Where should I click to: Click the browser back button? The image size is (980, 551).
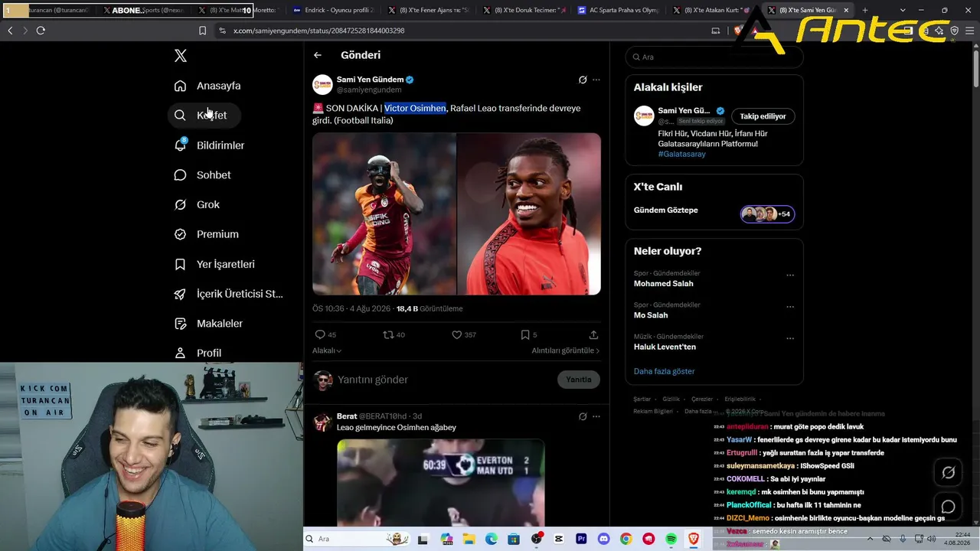[10, 31]
